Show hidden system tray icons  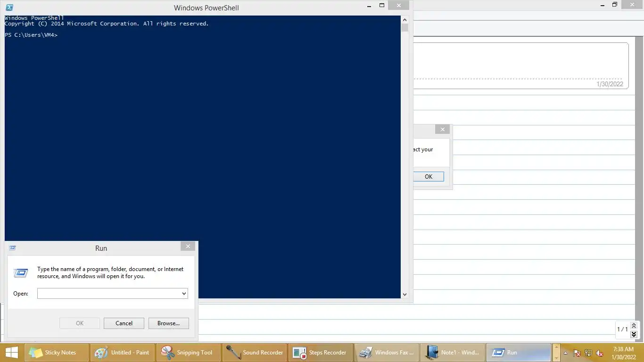click(566, 353)
